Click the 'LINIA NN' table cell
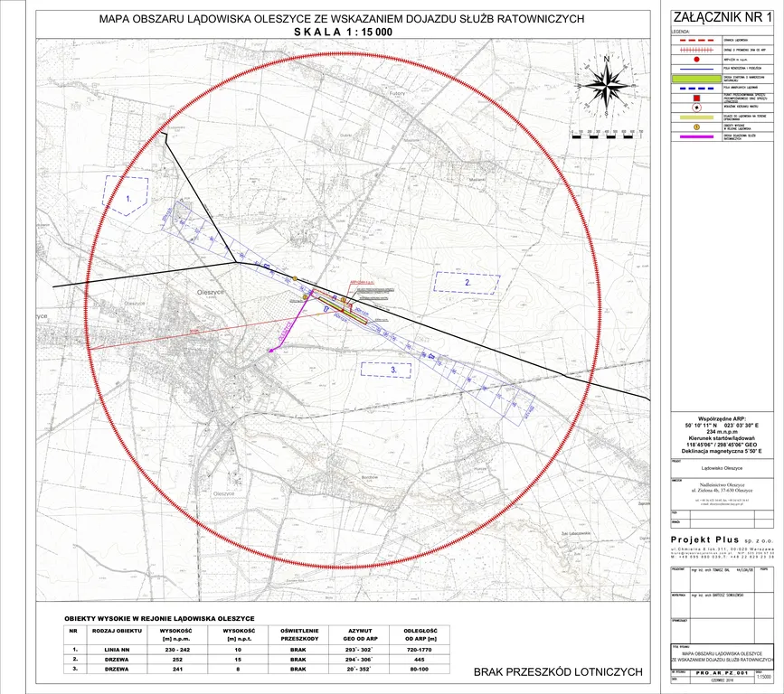784x694 pixels. coord(117,650)
